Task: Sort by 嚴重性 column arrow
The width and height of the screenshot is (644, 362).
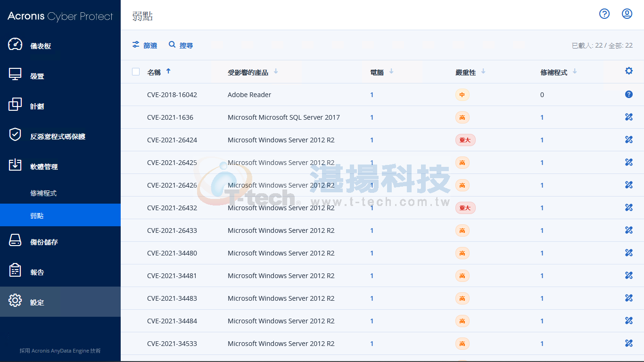Action: (x=483, y=72)
